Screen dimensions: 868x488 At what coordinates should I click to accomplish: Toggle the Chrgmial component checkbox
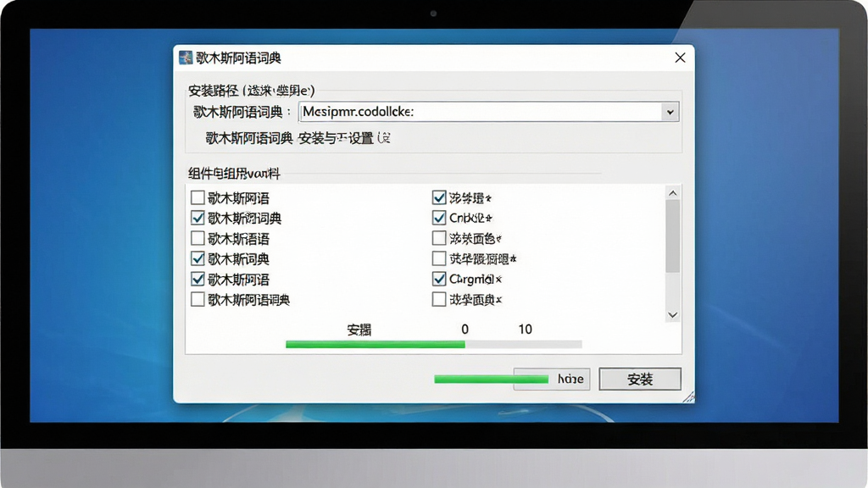pos(439,279)
